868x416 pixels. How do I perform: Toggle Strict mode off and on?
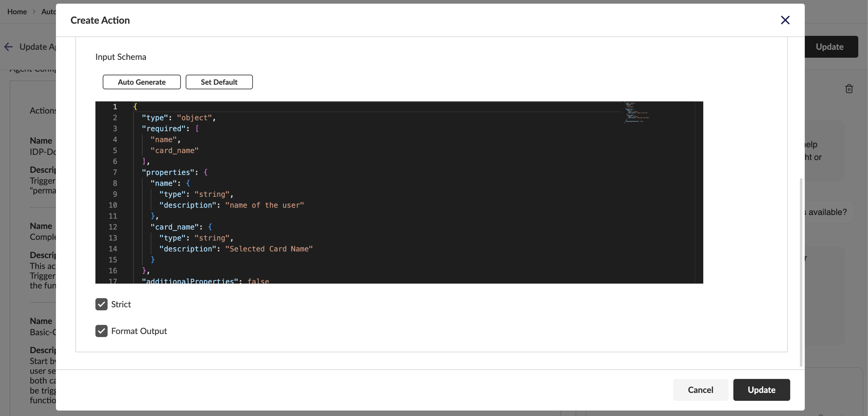[101, 304]
